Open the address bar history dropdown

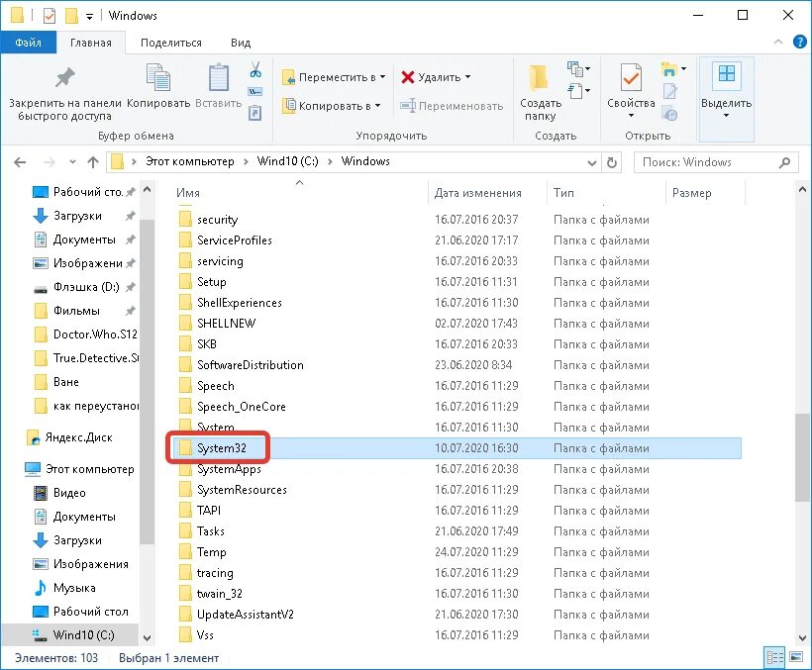pos(592,162)
